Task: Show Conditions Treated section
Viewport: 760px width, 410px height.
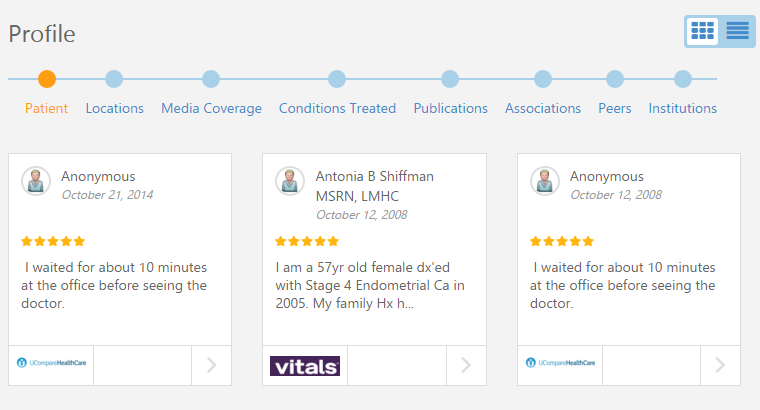Action: pyautogui.click(x=337, y=108)
